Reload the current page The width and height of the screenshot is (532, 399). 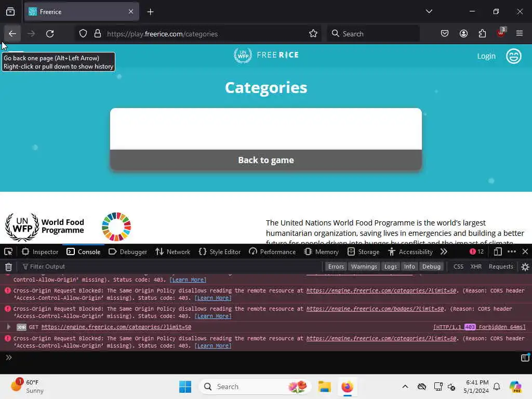[x=50, y=34]
